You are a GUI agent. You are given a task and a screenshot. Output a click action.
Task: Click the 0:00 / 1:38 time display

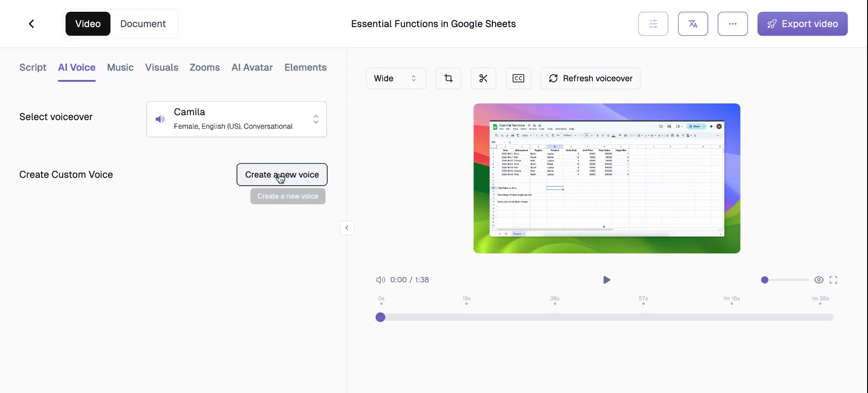(410, 280)
